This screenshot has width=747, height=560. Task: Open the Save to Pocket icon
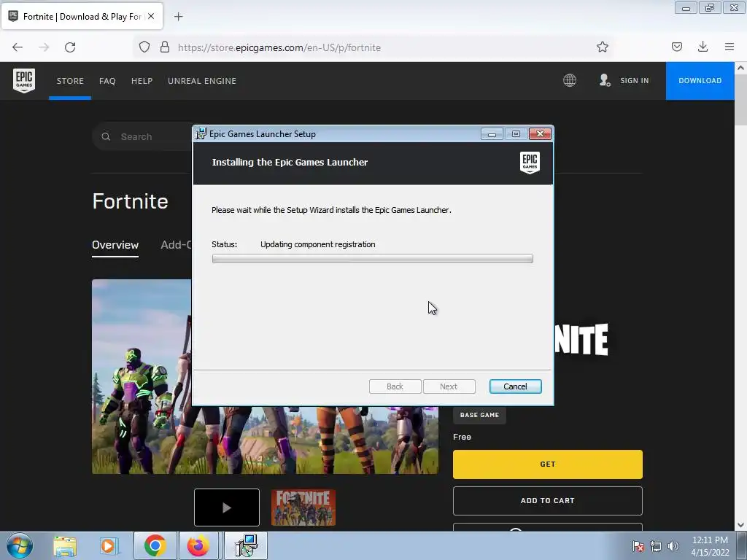click(x=676, y=47)
